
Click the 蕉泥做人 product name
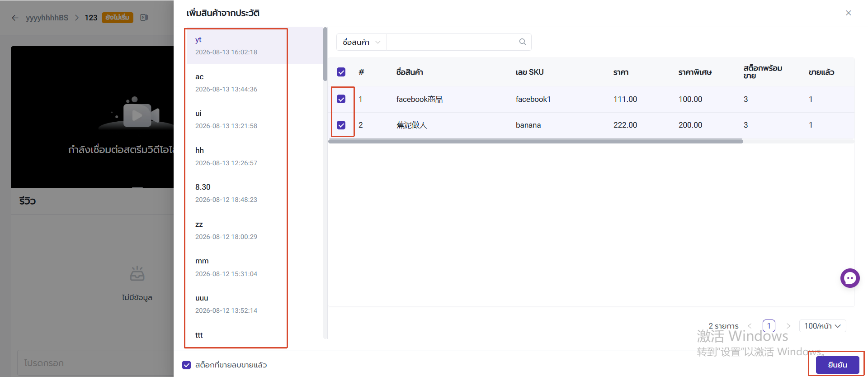(x=411, y=125)
